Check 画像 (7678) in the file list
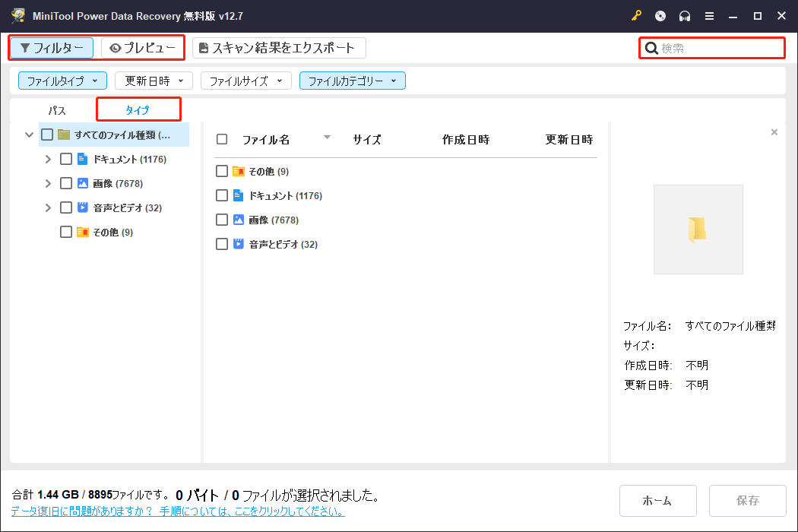This screenshot has width=798, height=532. (x=221, y=220)
